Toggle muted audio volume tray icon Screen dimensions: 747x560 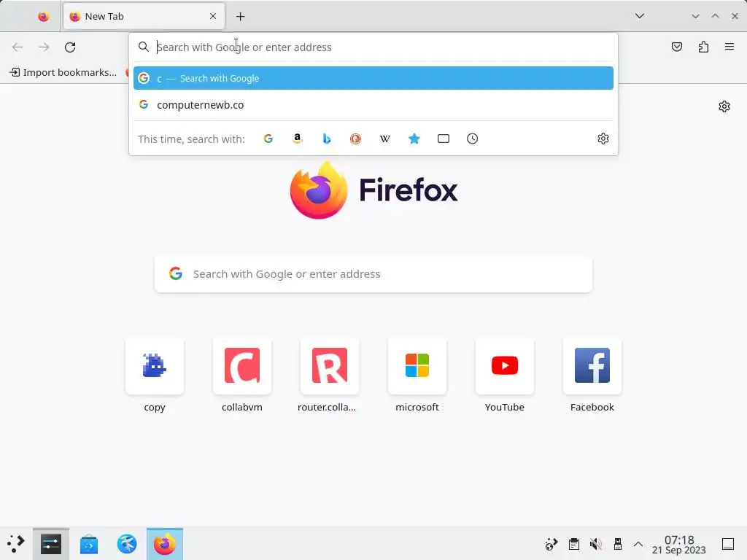click(x=595, y=544)
